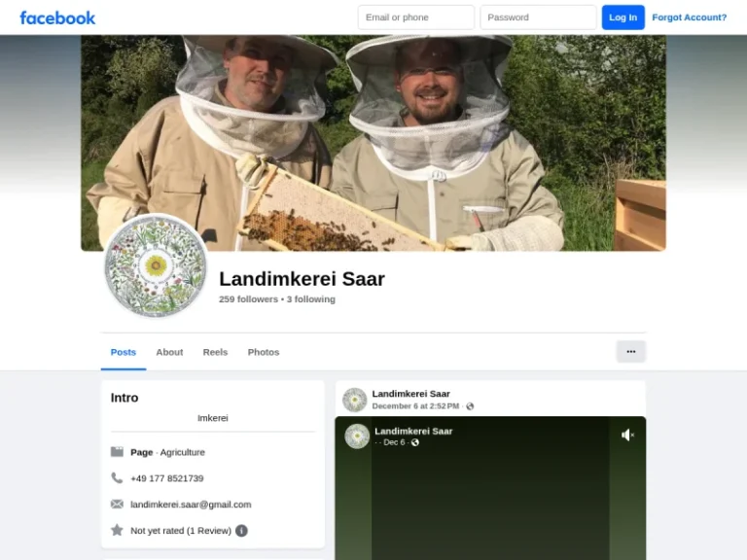The height and width of the screenshot is (560, 747).
Task: Switch to the About tab
Action: (x=169, y=352)
